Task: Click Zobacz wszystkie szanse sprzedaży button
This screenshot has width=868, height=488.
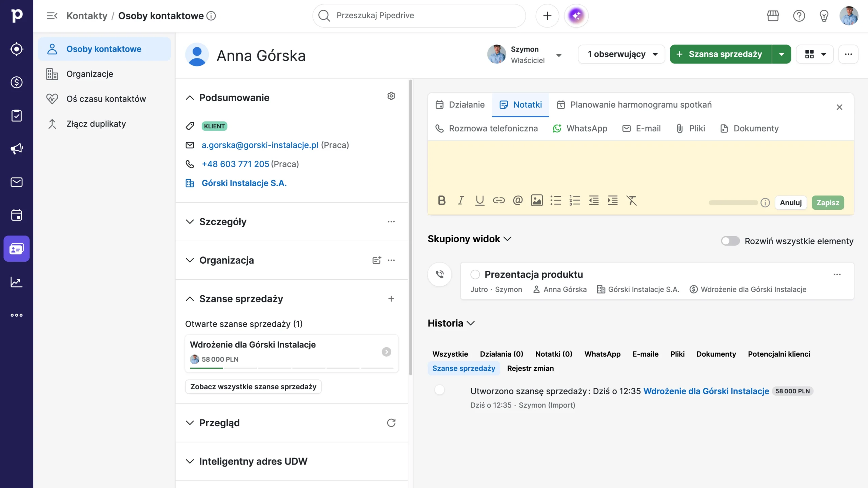Action: tap(253, 387)
